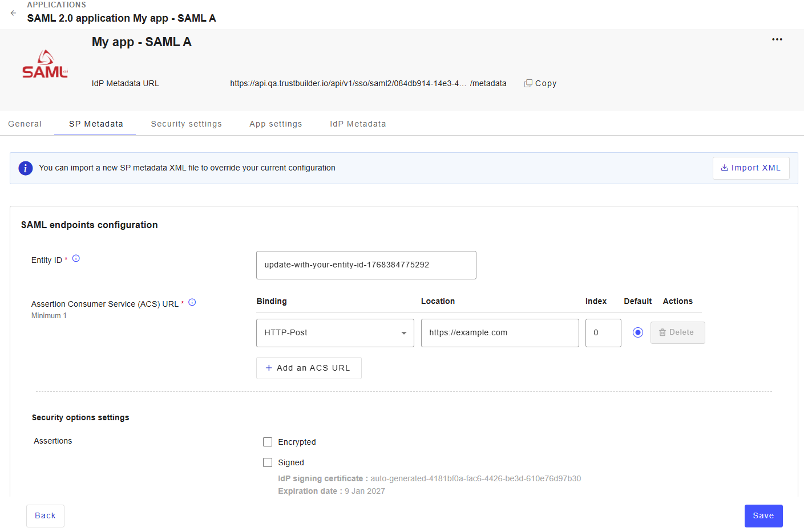Enable the Encrypted assertions checkbox
This screenshot has width=804, height=532.
coord(268,442)
